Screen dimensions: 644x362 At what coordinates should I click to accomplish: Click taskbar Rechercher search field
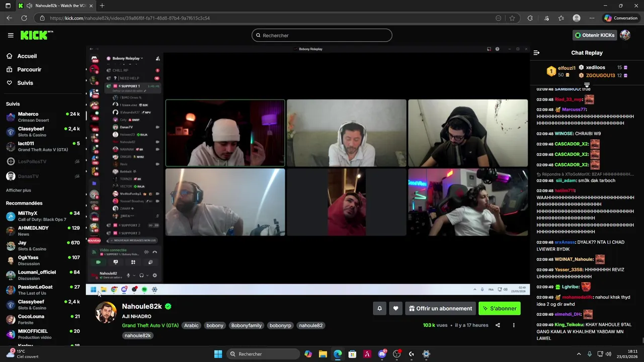[x=263, y=354]
